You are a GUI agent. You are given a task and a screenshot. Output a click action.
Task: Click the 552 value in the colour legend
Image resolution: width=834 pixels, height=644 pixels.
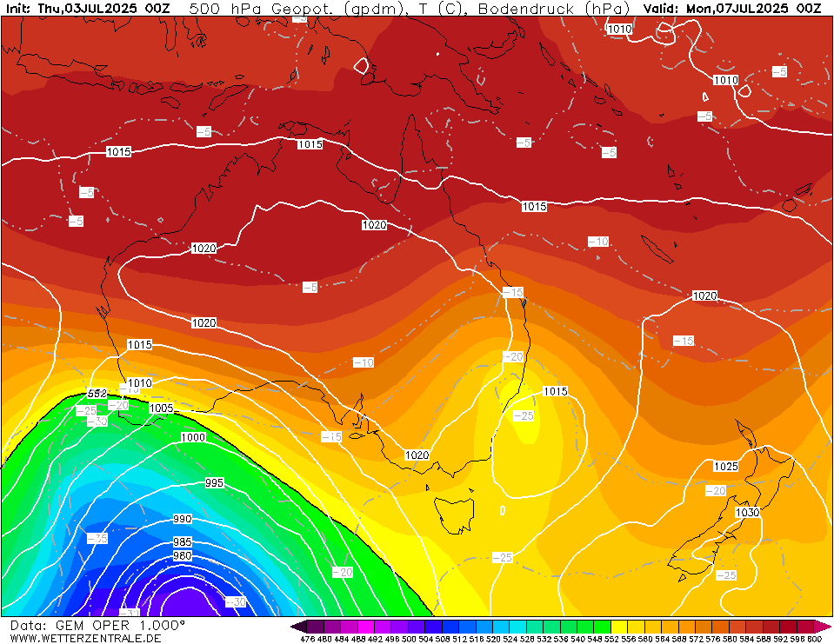point(611,639)
